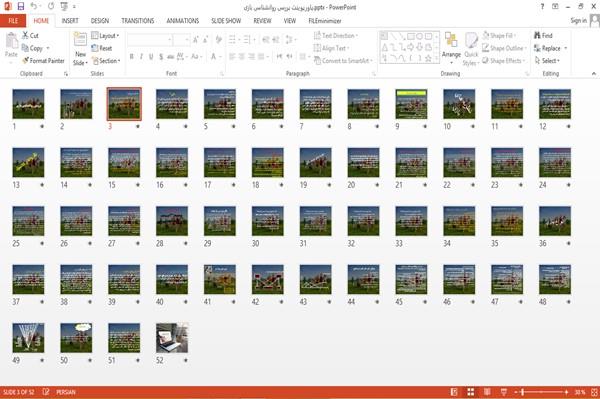This screenshot has width=600, height=399.
Task: Switch to the DESIGN tab
Action: (x=100, y=21)
